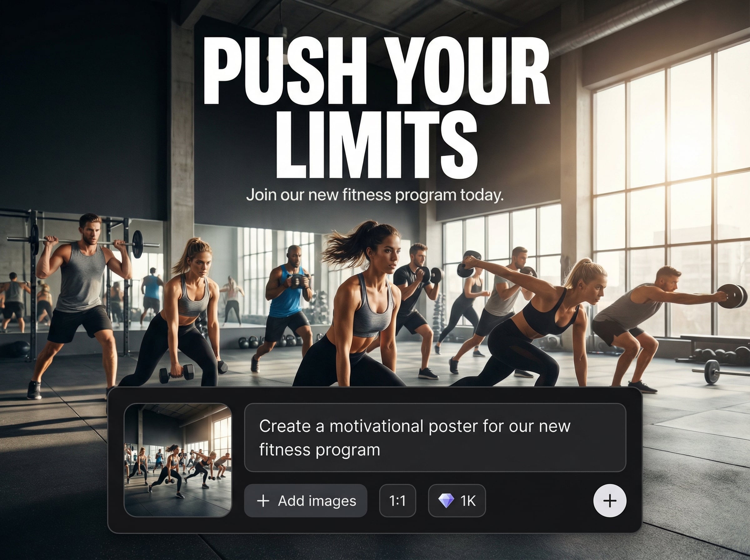Click the plus icon inside Add images
This screenshot has height=560, width=750.
point(263,501)
